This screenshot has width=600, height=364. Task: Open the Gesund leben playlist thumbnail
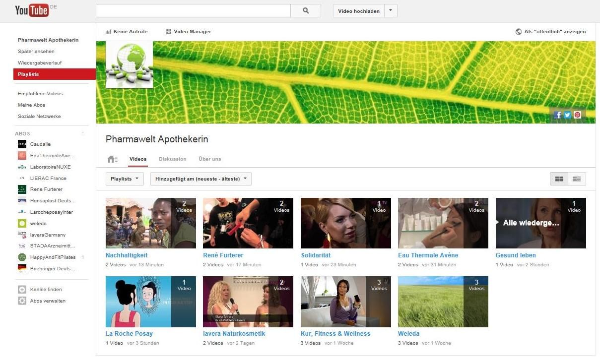tap(541, 223)
